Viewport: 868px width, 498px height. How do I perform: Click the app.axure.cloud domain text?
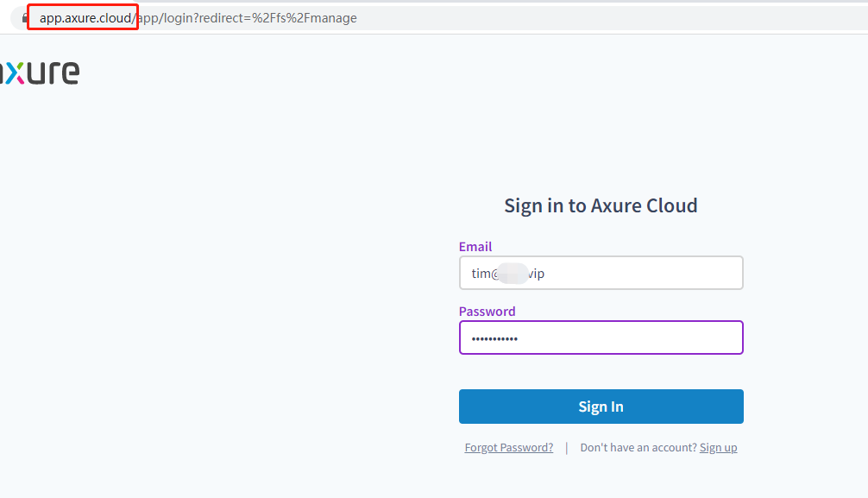[x=85, y=18]
